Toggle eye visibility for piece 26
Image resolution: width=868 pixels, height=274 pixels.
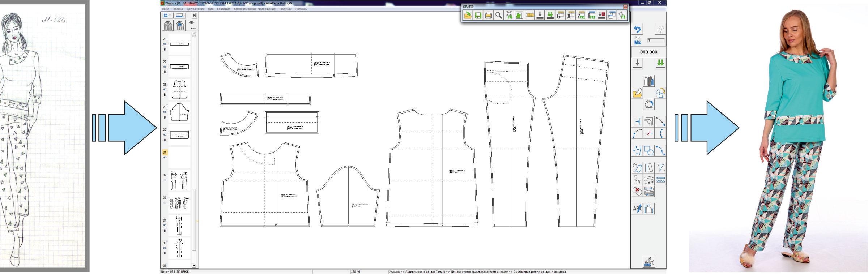coord(165,44)
